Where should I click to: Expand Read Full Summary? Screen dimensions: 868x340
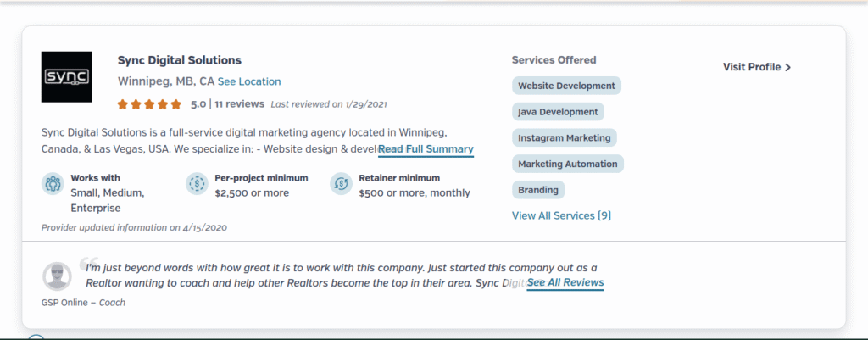click(426, 149)
